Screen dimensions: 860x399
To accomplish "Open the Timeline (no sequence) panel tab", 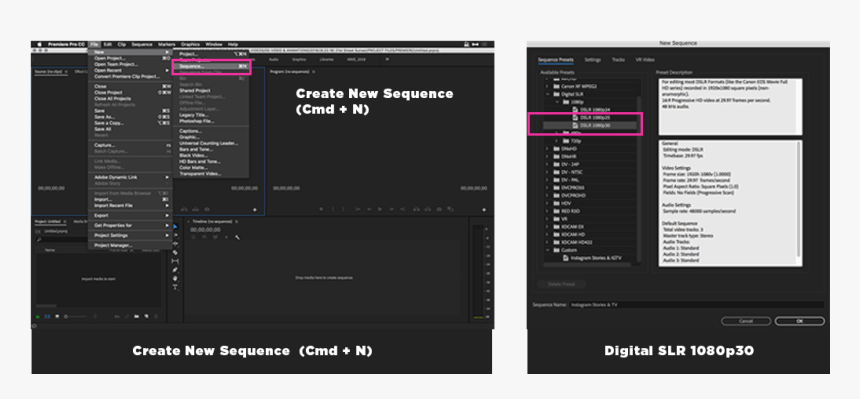I will click(212, 221).
